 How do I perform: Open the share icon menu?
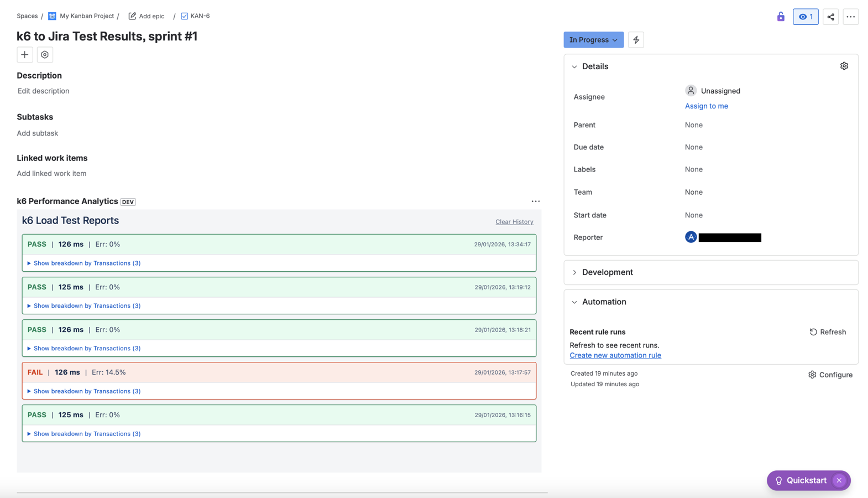pos(830,17)
